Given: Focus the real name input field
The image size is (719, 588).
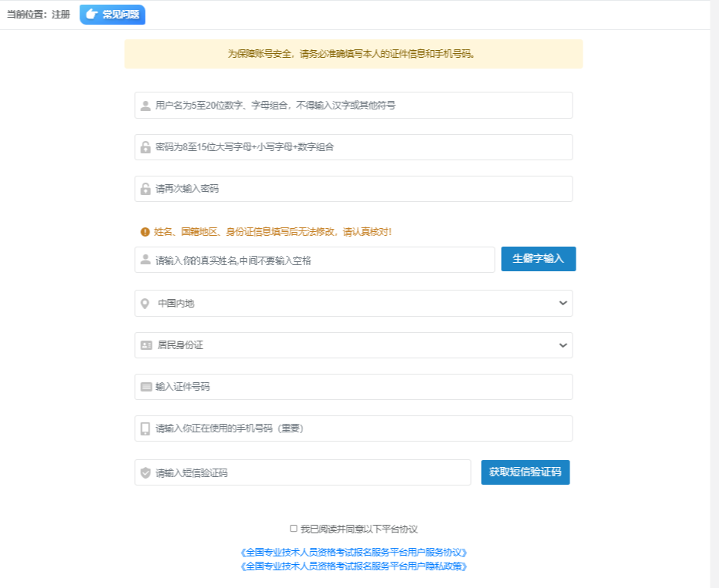Looking at the screenshot, I should pyautogui.click(x=314, y=260).
